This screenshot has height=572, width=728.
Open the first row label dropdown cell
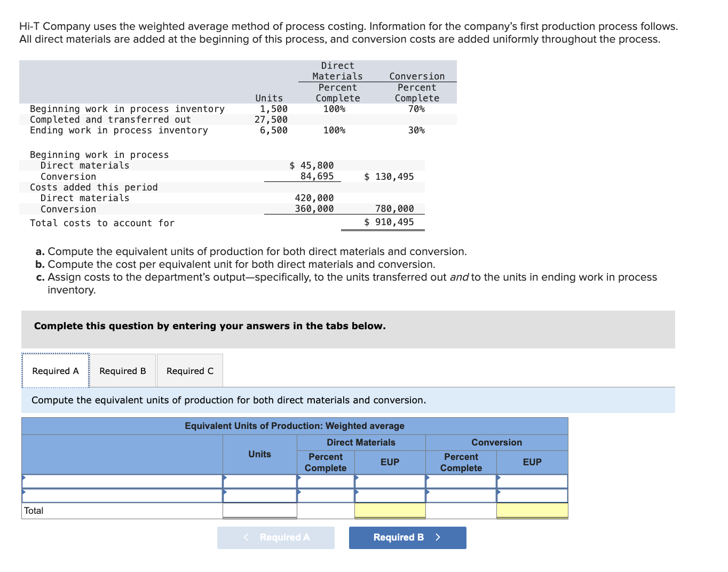[x=122, y=481]
